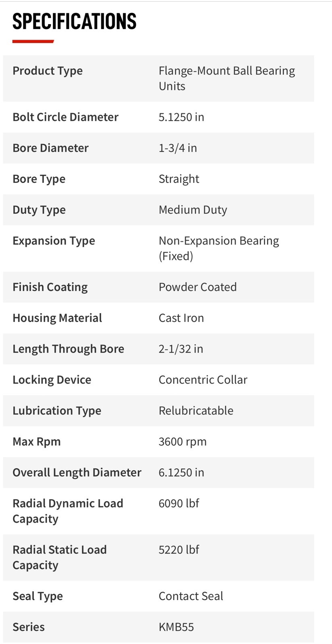Select the 3600 rpm value
The width and height of the screenshot is (332, 644).
(183, 442)
